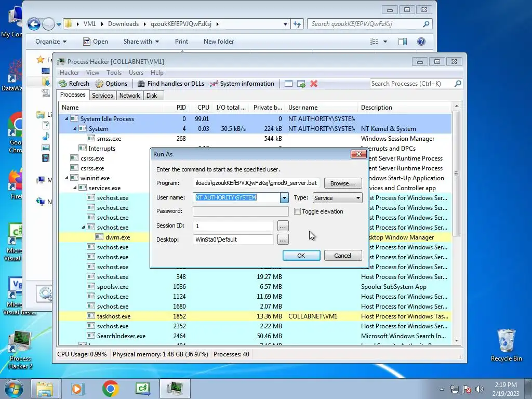
Task: Click the Explorer Help question icon
Action: click(x=421, y=42)
